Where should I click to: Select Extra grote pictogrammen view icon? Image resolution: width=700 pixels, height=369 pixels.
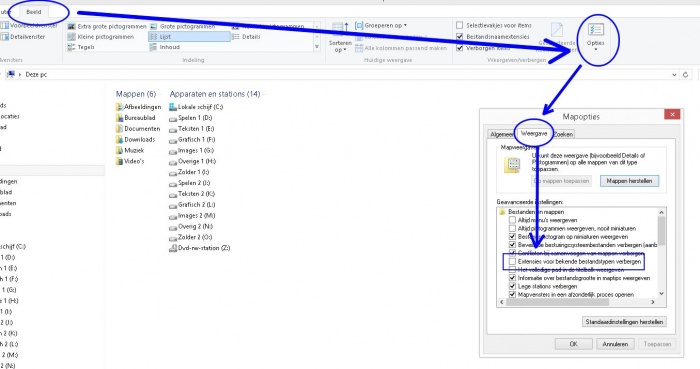pyautogui.click(x=71, y=27)
